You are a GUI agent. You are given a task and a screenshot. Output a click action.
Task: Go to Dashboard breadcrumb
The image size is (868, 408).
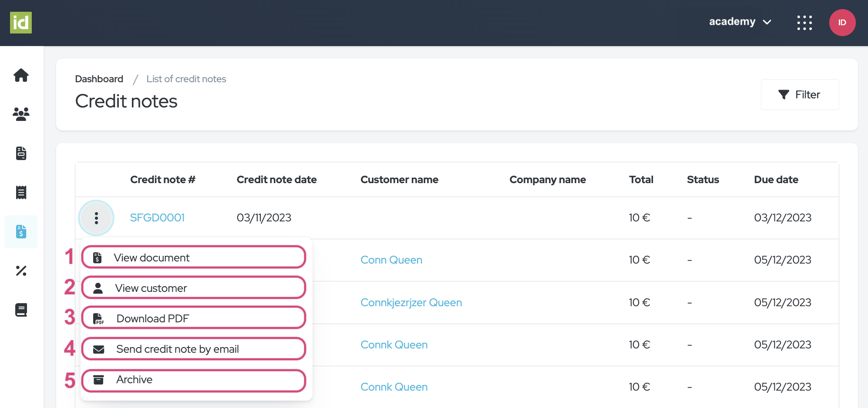click(x=99, y=79)
